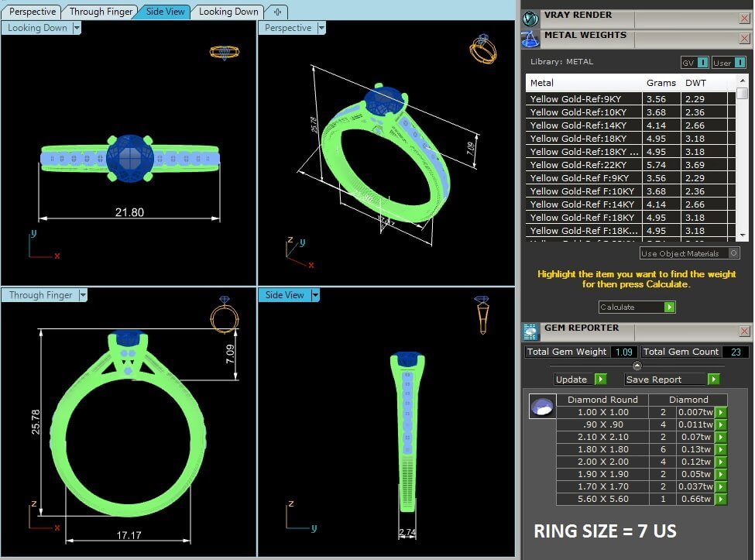Image resolution: width=755 pixels, height=560 pixels.
Task: Click green arrow for 2.10 X 2.10 row
Action: coord(721,437)
